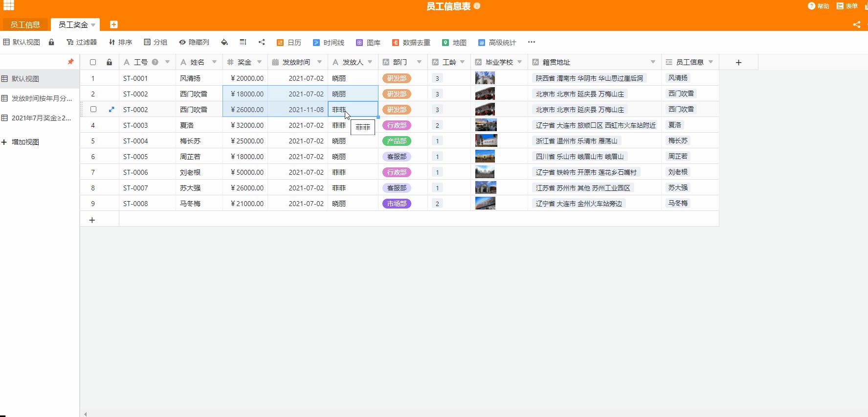Select the 2021-11-08 date cell
The image size is (868, 417).
pos(298,110)
